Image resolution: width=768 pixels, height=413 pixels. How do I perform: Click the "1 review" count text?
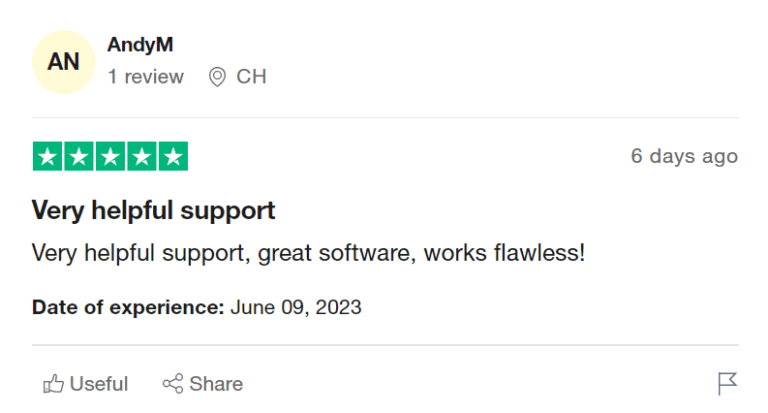tap(146, 77)
